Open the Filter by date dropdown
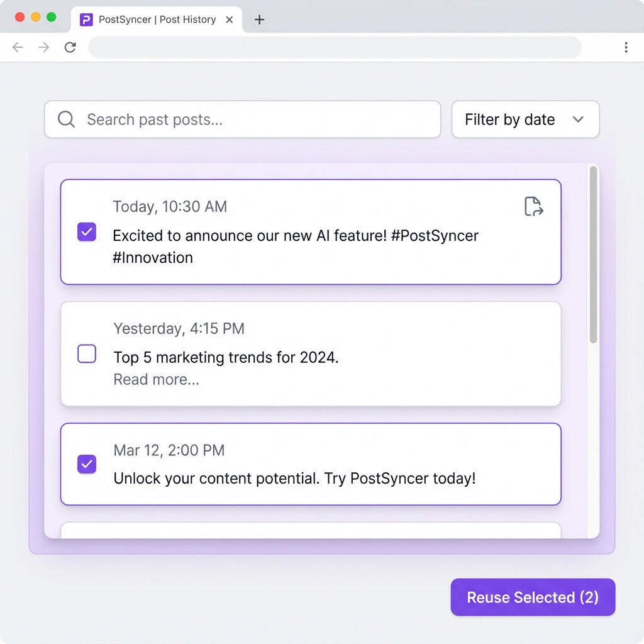644x644 pixels. (525, 119)
